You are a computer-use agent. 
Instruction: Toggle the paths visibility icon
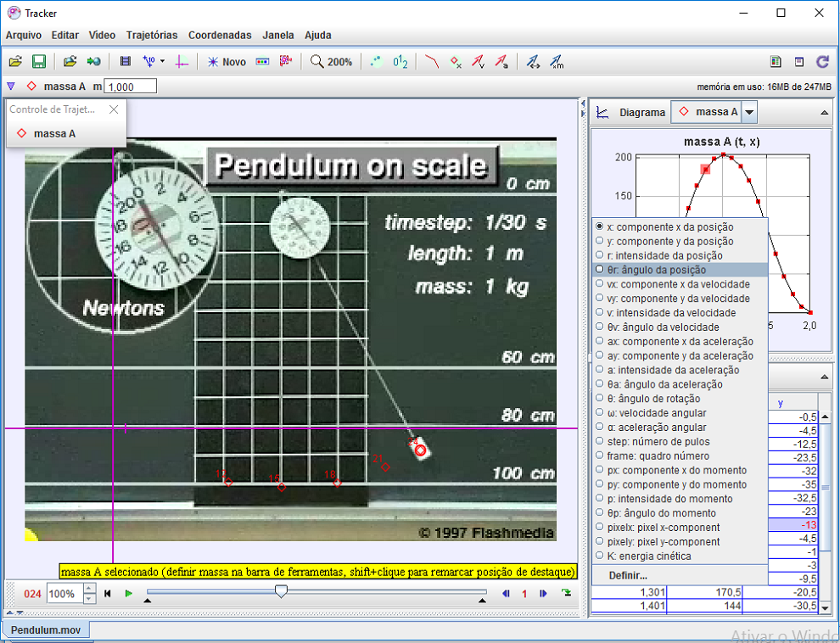pyautogui.click(x=432, y=62)
